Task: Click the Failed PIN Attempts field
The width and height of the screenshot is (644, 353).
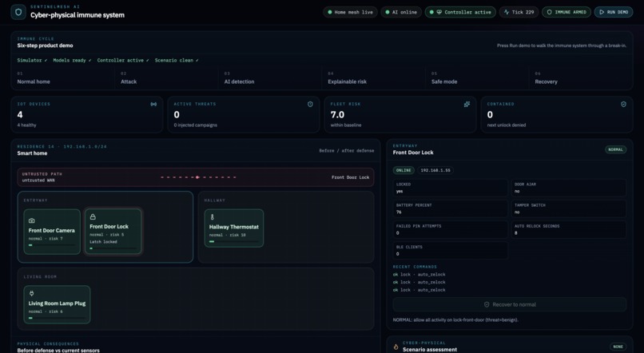Action: (450, 229)
